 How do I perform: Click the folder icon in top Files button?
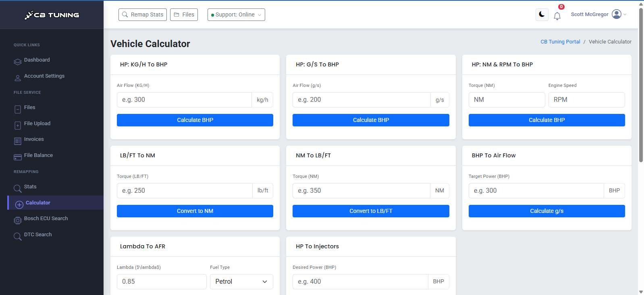pos(177,14)
